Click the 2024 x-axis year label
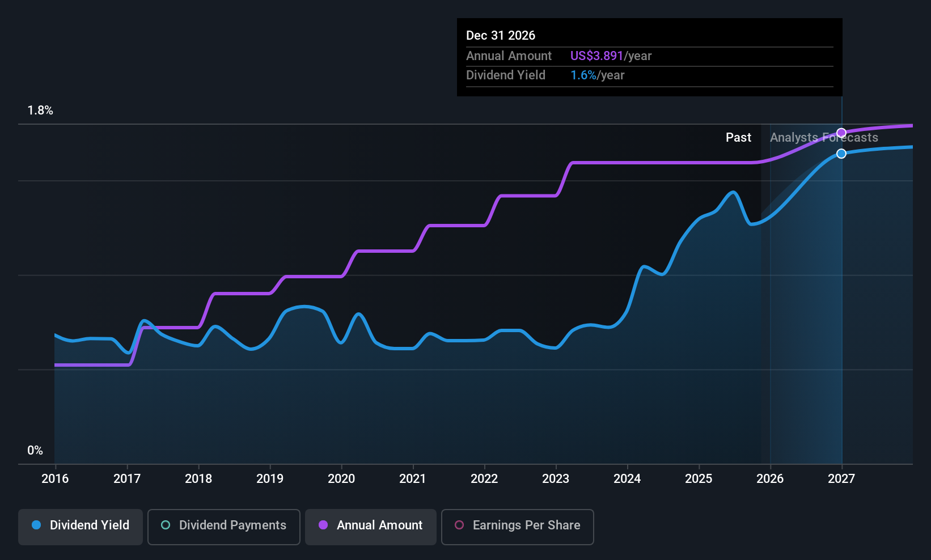931x560 pixels. click(x=627, y=479)
